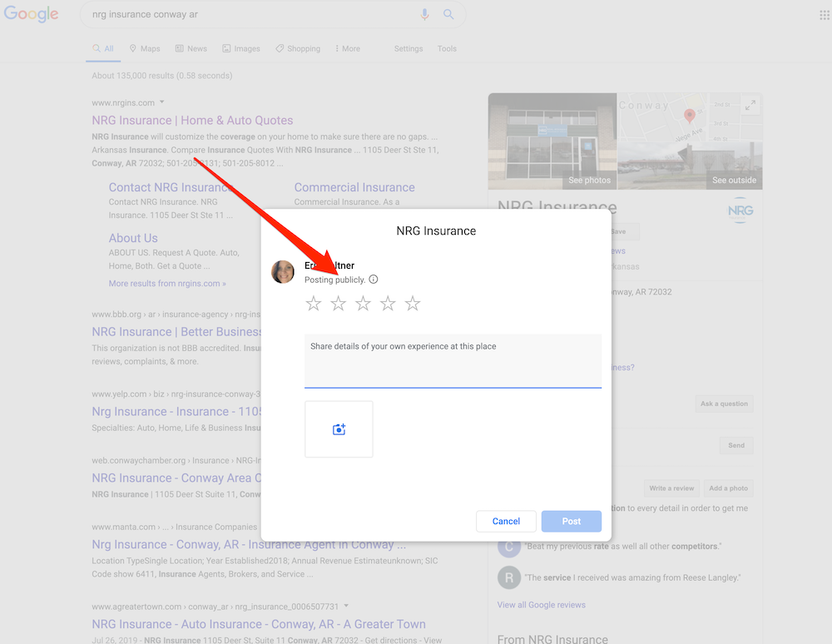The width and height of the screenshot is (832, 644).
Task: Open NRG Insurance Home & Auto Quotes result
Action: (x=193, y=121)
